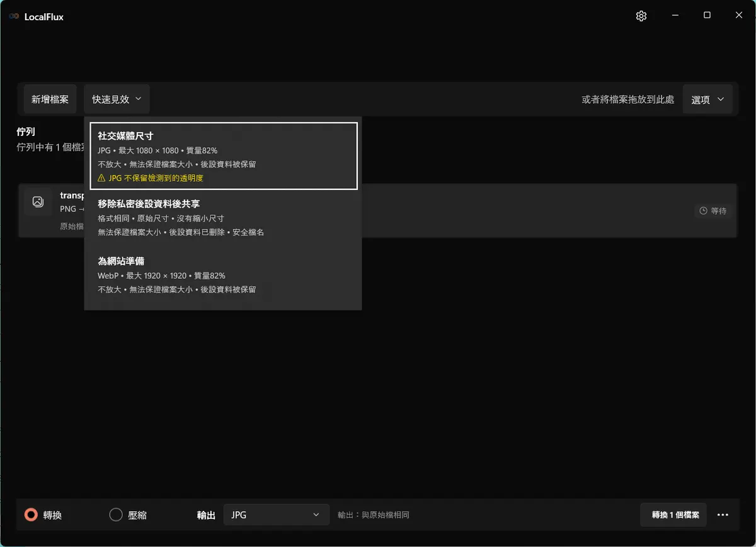The width and height of the screenshot is (756, 547).
Task: Click the 新增檔案 button
Action: tap(50, 99)
